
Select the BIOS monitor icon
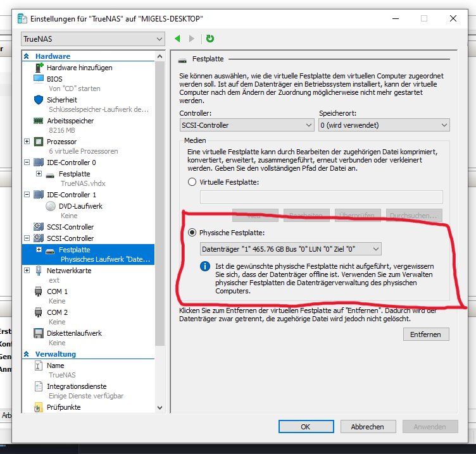(39, 78)
